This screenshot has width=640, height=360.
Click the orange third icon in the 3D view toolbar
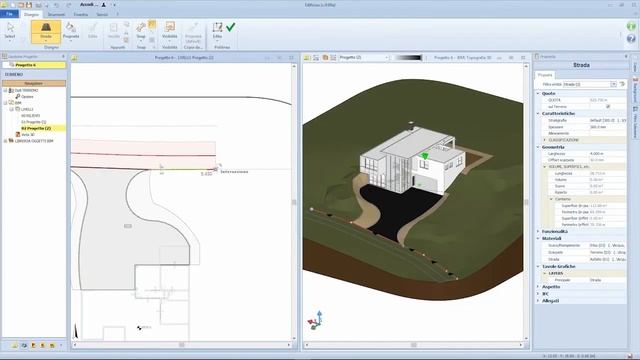pos(325,58)
